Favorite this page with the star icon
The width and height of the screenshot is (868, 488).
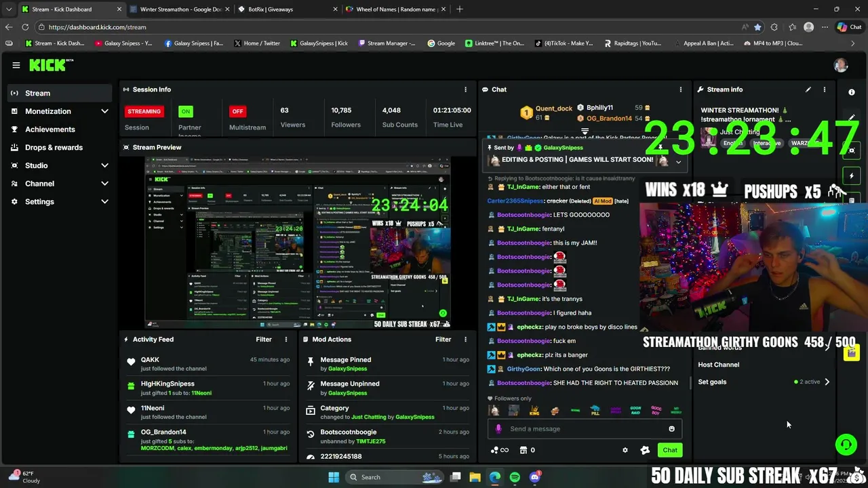[x=757, y=27]
